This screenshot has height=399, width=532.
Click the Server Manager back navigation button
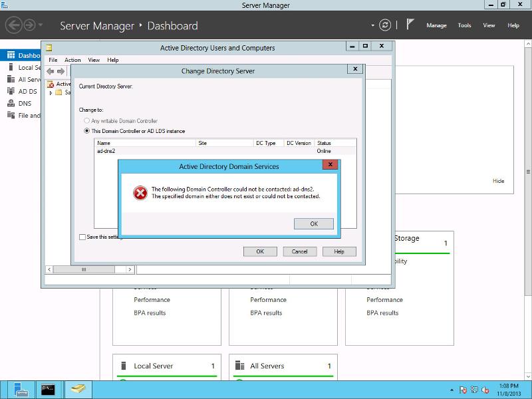tap(14, 25)
